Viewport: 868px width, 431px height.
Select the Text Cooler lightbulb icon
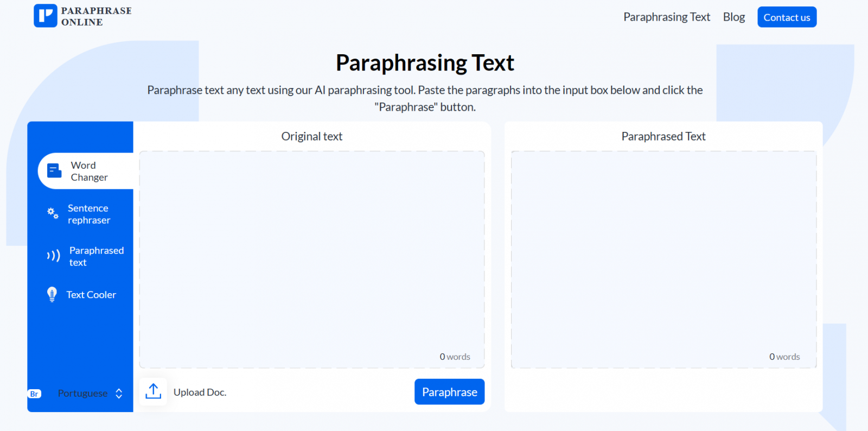(52, 294)
